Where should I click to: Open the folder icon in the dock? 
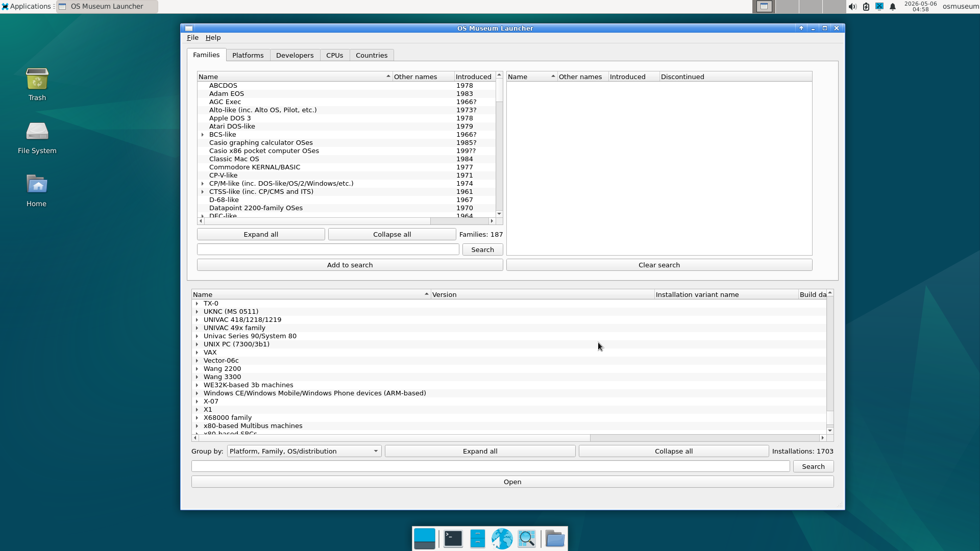pos(554,538)
